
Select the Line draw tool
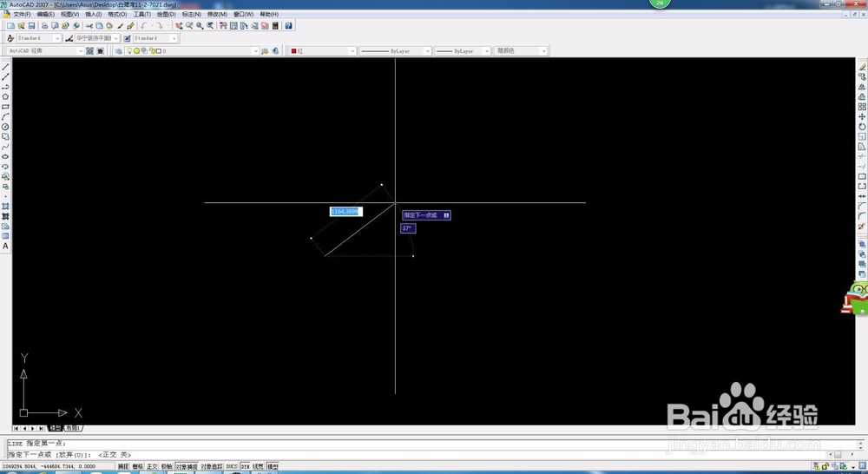pyautogui.click(x=5, y=67)
